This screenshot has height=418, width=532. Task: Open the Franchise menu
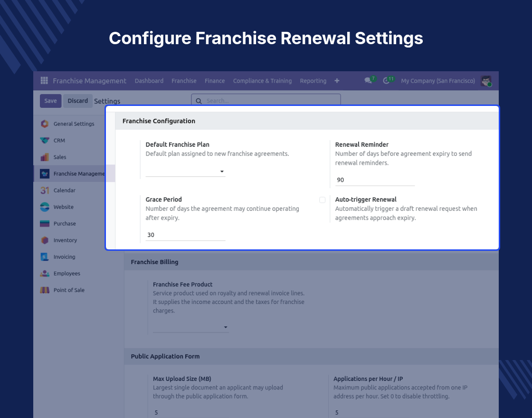184,81
